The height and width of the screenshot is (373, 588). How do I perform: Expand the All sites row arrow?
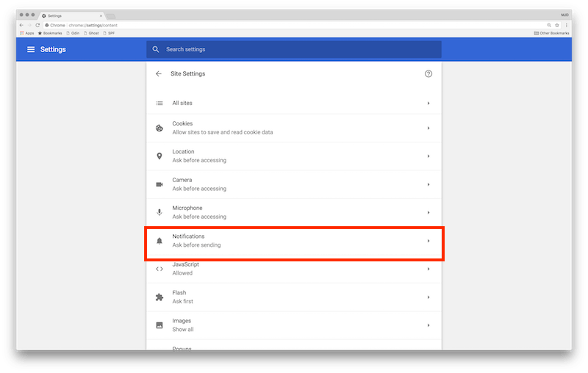429,103
